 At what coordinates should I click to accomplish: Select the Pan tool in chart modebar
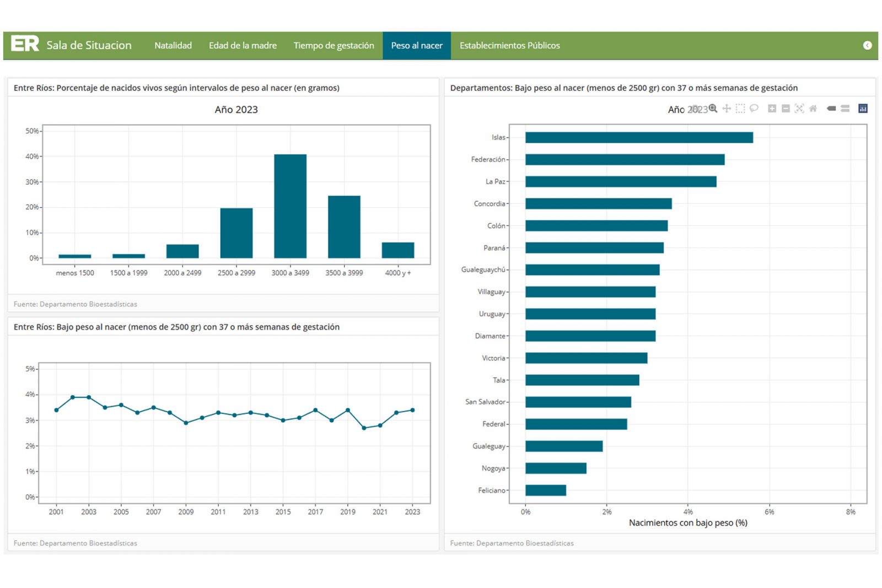tap(727, 109)
